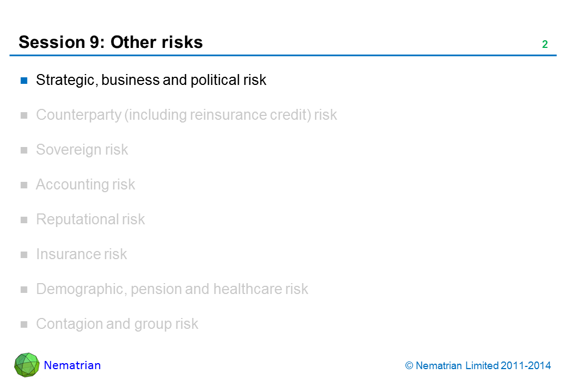Click the Nematrian green polyhedron logo

[x=27, y=365]
